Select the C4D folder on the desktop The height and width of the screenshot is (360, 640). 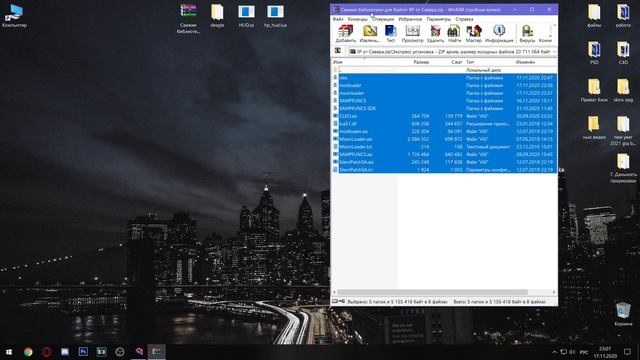[623, 53]
